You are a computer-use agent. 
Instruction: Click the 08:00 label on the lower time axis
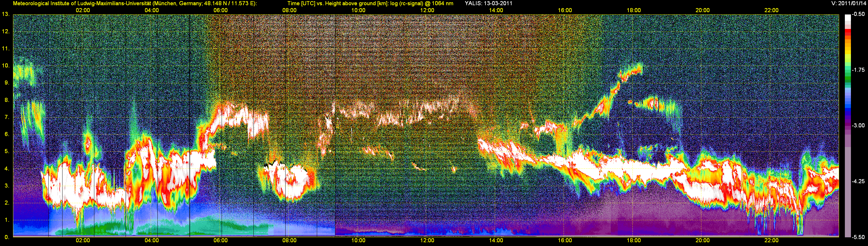[289, 240]
